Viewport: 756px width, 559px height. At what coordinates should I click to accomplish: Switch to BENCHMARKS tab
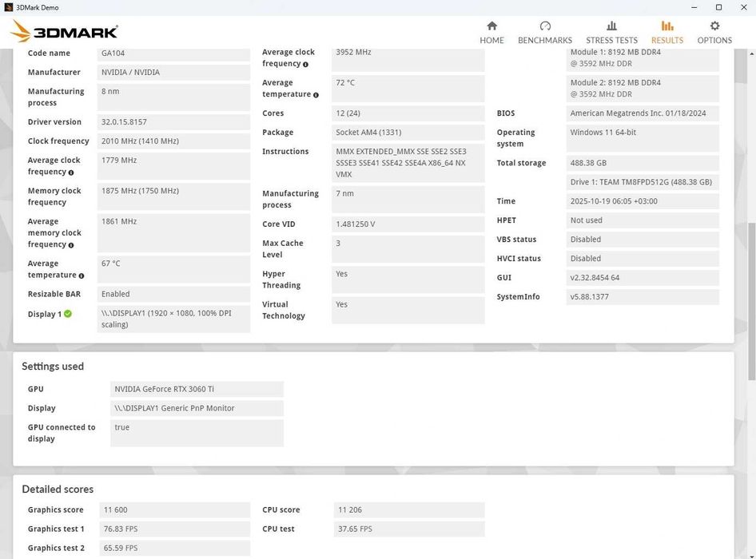click(x=545, y=32)
